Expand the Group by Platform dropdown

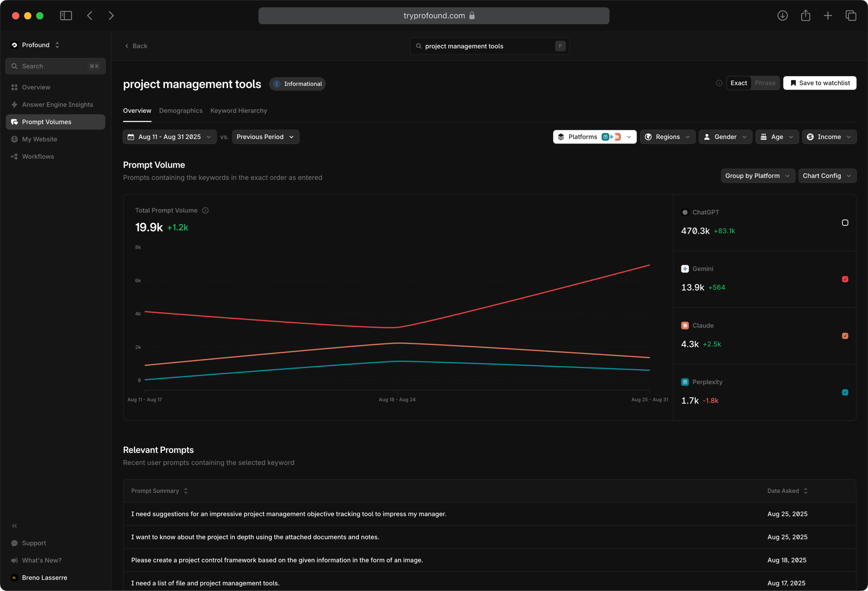pyautogui.click(x=758, y=176)
